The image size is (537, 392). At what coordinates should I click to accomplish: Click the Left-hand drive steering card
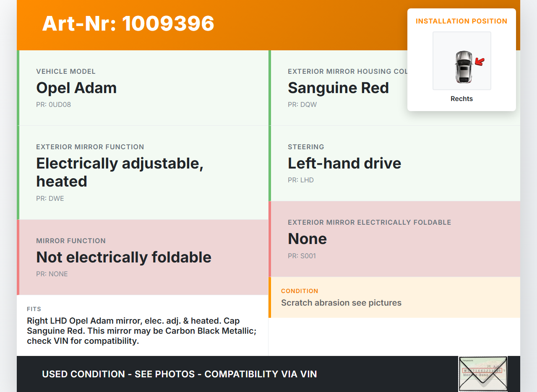[394, 163]
